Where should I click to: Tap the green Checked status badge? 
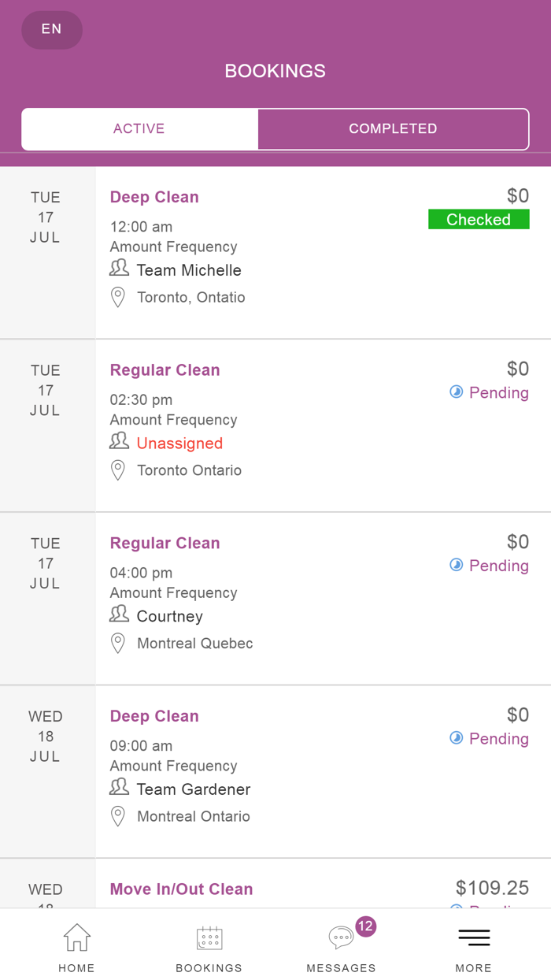click(479, 220)
